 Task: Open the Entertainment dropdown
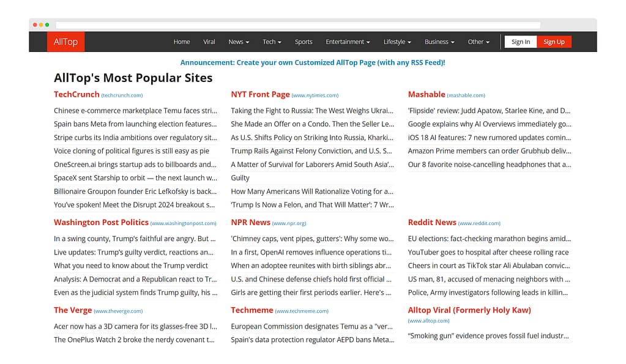[347, 42]
